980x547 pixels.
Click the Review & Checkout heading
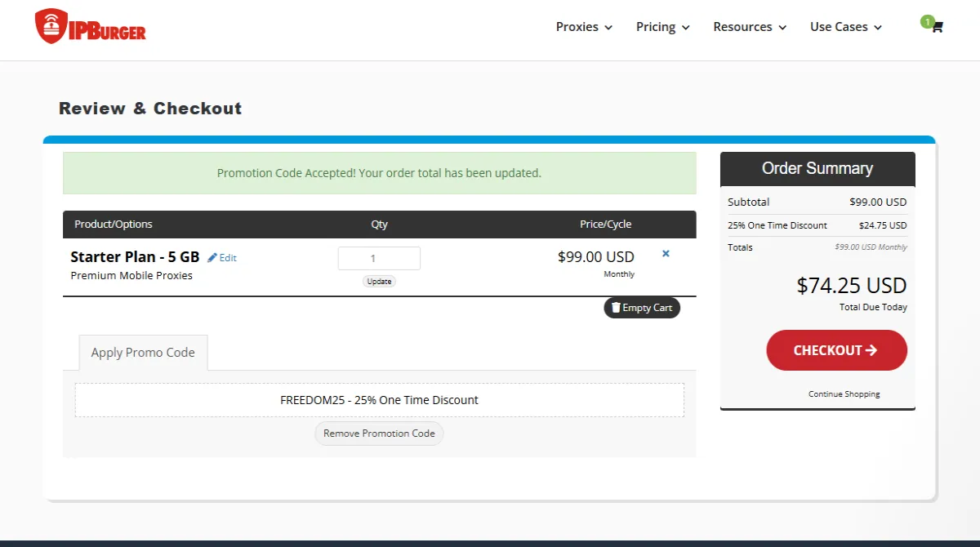tap(150, 109)
